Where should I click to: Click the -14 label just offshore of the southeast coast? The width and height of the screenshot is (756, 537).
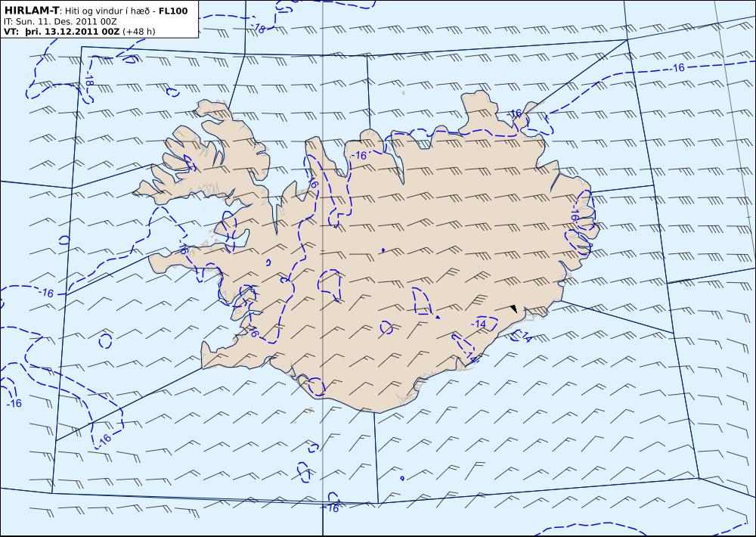526,338
